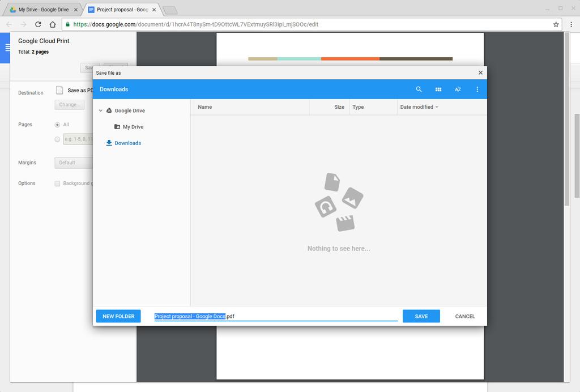Collapse the Google Drive tree

pyautogui.click(x=101, y=110)
